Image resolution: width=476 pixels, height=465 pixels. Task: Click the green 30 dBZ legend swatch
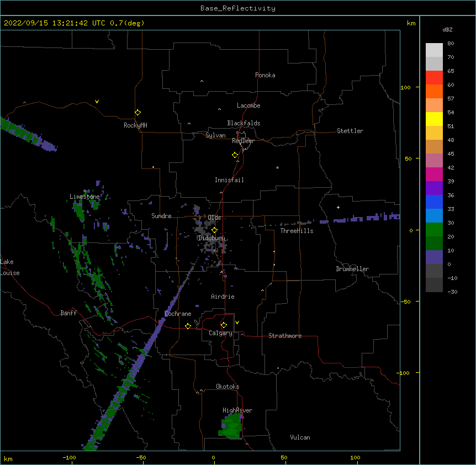coord(434,230)
